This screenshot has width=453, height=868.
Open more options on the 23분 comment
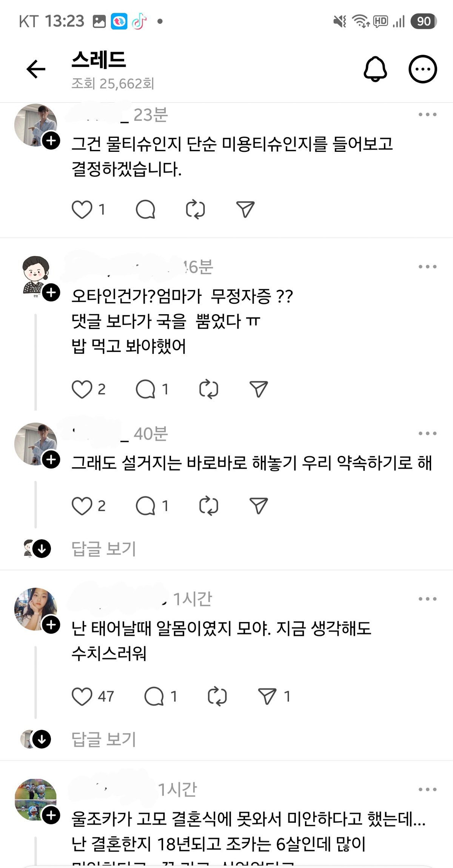pos(427,114)
